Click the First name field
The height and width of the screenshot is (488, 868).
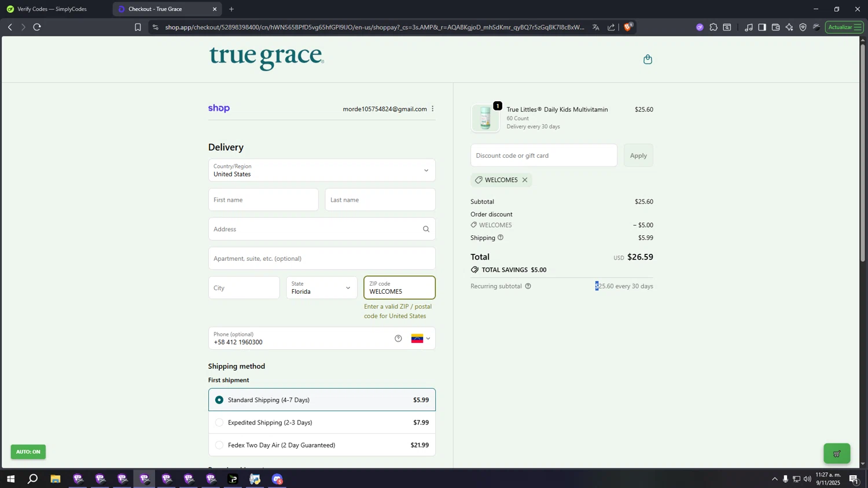[263, 199]
